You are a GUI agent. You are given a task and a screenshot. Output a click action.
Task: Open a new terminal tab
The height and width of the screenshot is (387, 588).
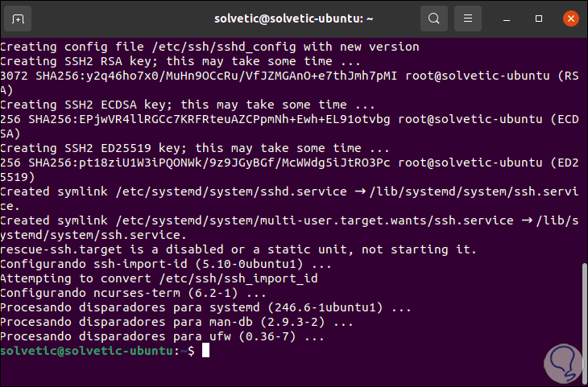pos(19,18)
